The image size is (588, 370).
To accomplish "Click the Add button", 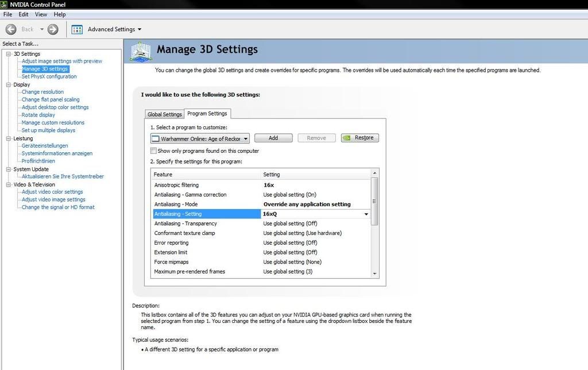I will [273, 138].
